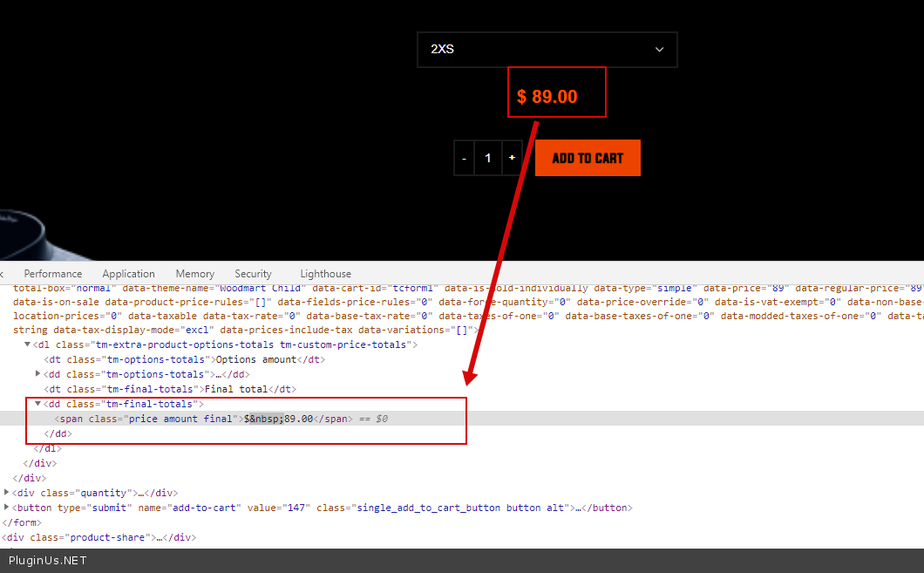Select the div product-share element line

(x=99, y=537)
